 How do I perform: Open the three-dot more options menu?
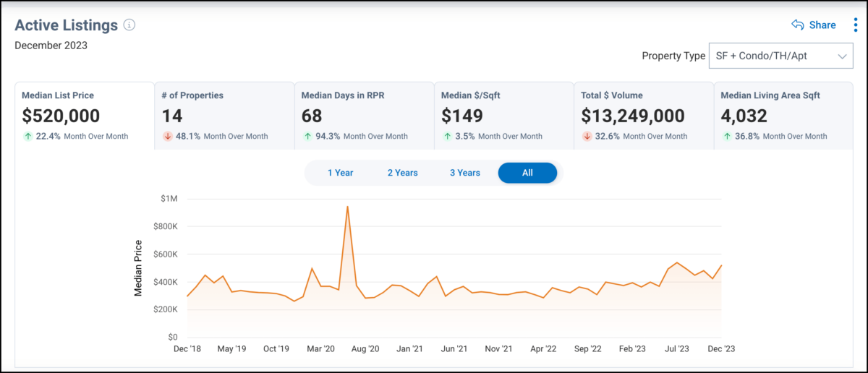(x=855, y=25)
